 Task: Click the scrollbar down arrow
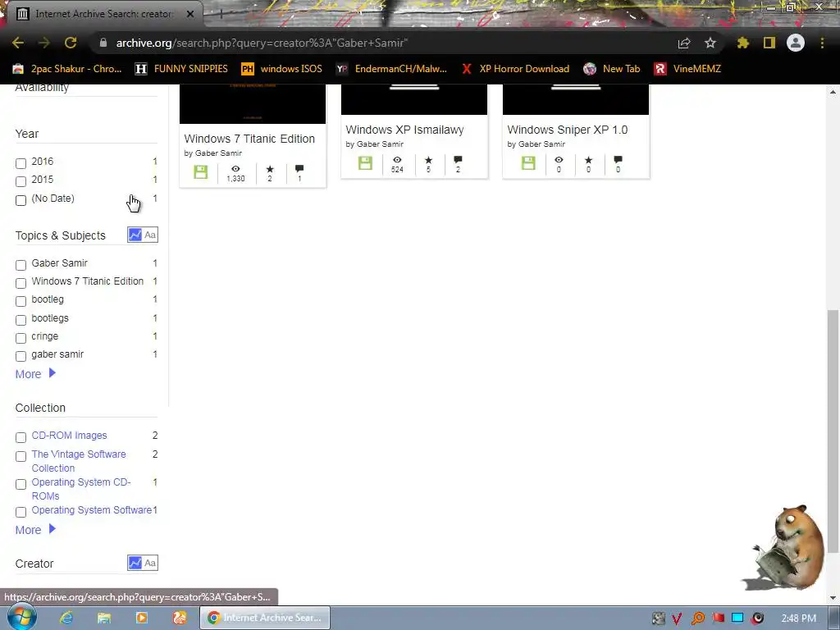coord(833,598)
